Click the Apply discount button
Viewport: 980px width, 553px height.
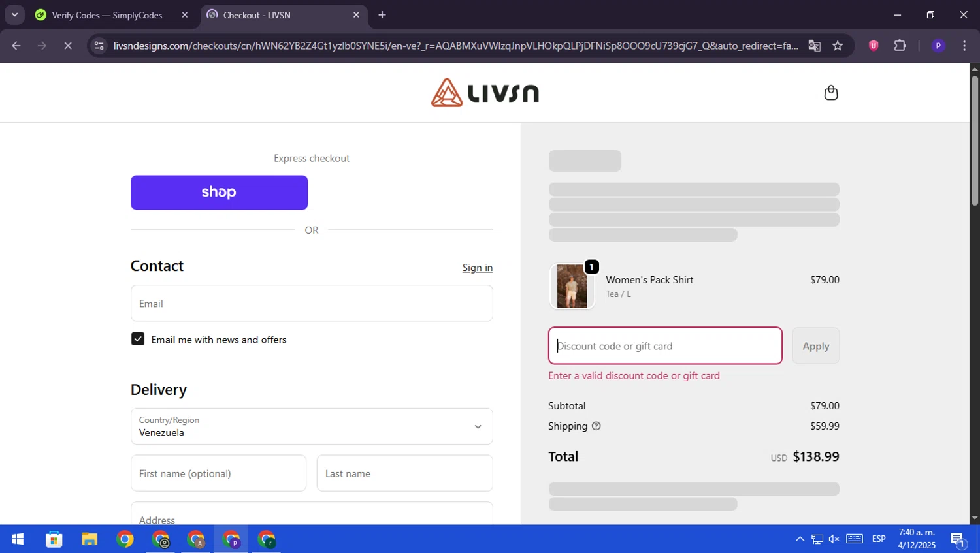pos(815,346)
